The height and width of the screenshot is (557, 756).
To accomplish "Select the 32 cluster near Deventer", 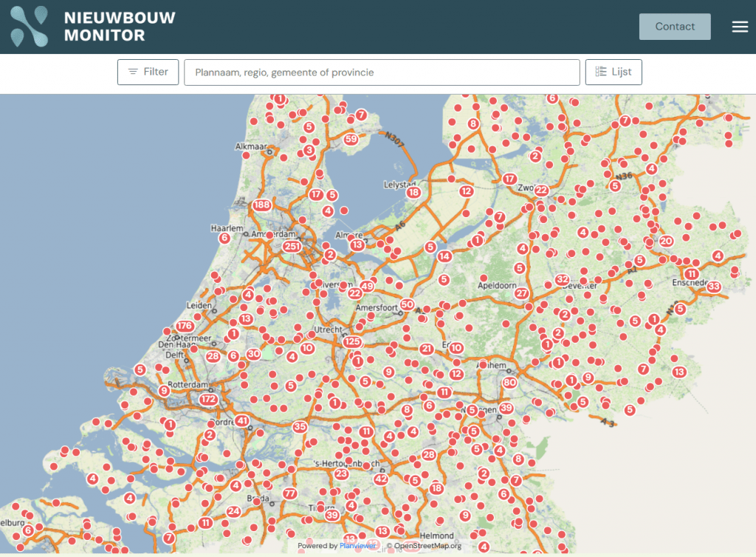I will tap(562, 279).
